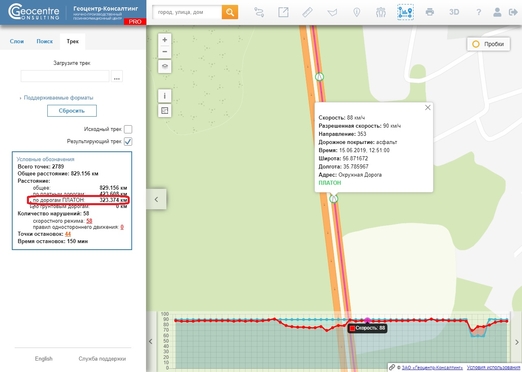Open Служба поддержки link
This screenshot has width=522, height=372.
[x=102, y=359]
